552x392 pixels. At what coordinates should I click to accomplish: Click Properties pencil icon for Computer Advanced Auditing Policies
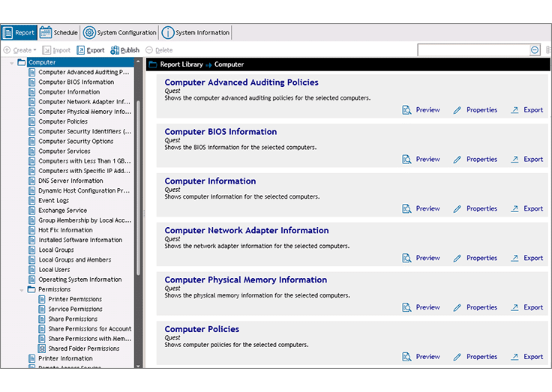click(457, 110)
